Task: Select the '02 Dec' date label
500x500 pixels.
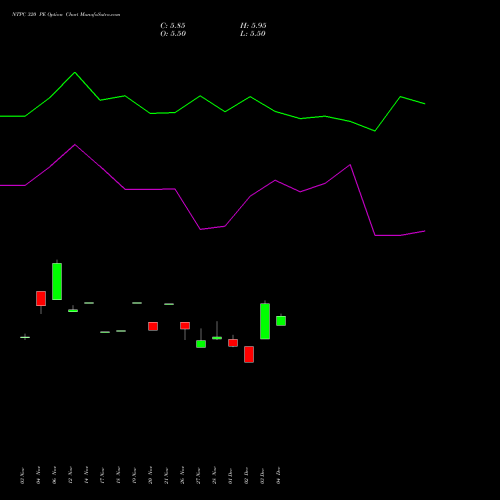Action: 246,475
